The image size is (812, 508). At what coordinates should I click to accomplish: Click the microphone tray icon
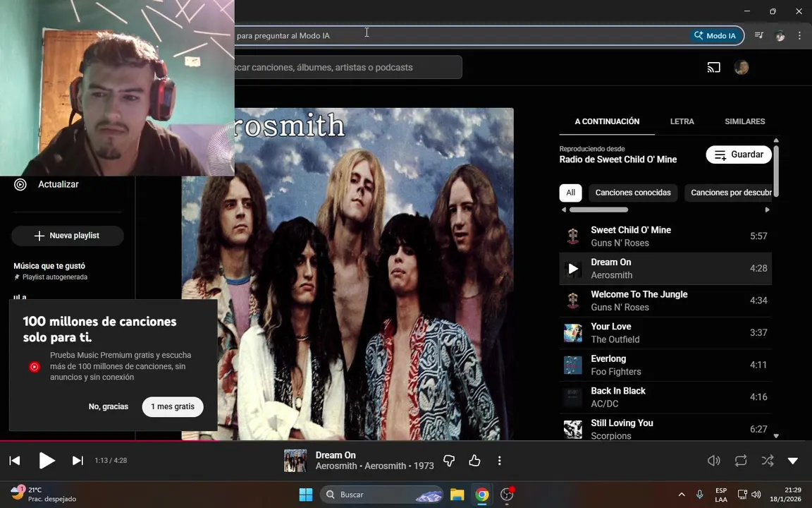(x=700, y=495)
